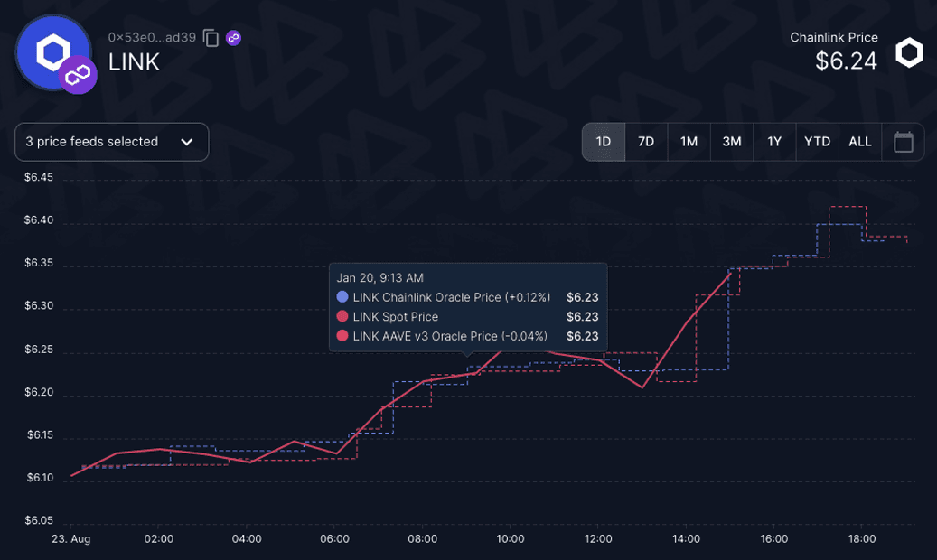Click the red AAVE v3 Oracle Price legend dot
Image resolution: width=937 pixels, height=560 pixels.
tap(342, 336)
